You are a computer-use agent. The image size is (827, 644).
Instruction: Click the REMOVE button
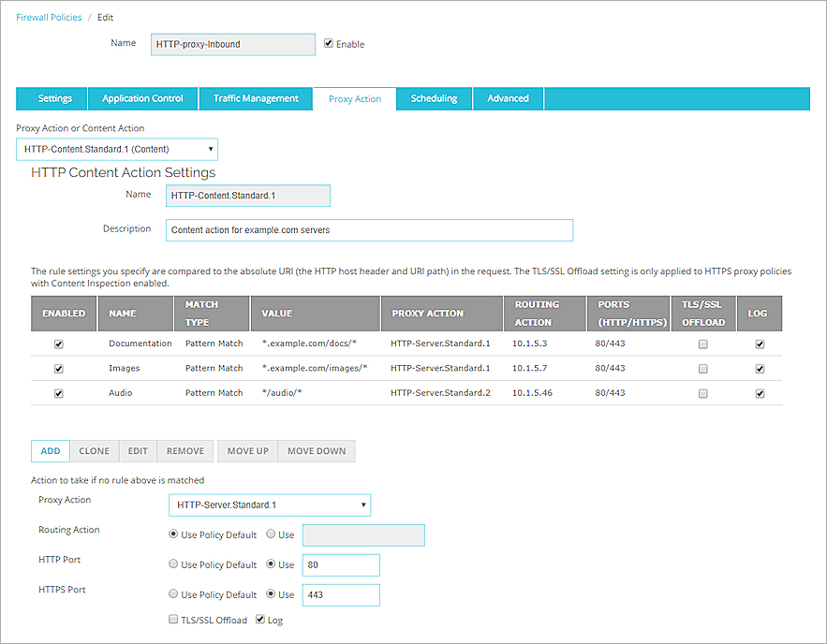(185, 450)
